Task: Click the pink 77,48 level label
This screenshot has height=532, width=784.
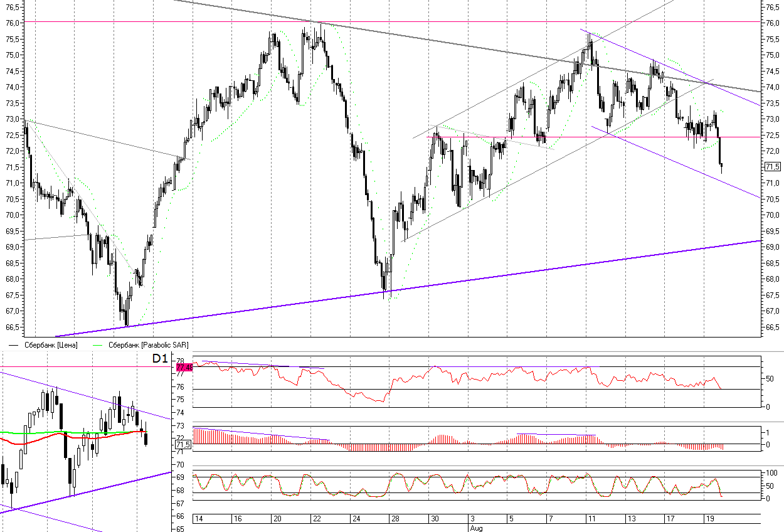Action: click(x=184, y=367)
